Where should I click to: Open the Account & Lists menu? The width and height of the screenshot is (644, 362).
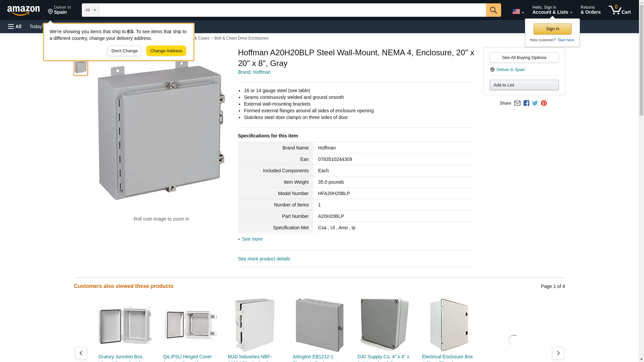pos(552,10)
